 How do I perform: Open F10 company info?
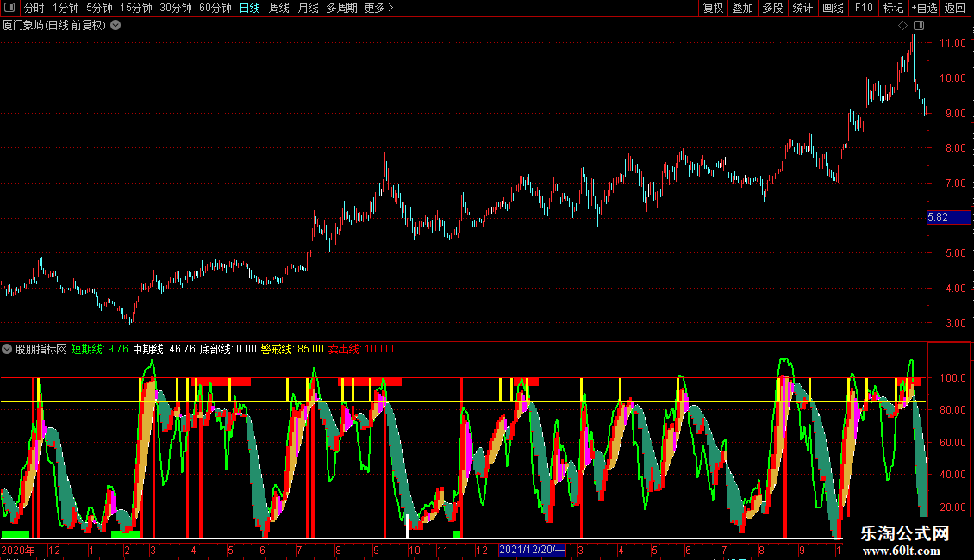(864, 8)
